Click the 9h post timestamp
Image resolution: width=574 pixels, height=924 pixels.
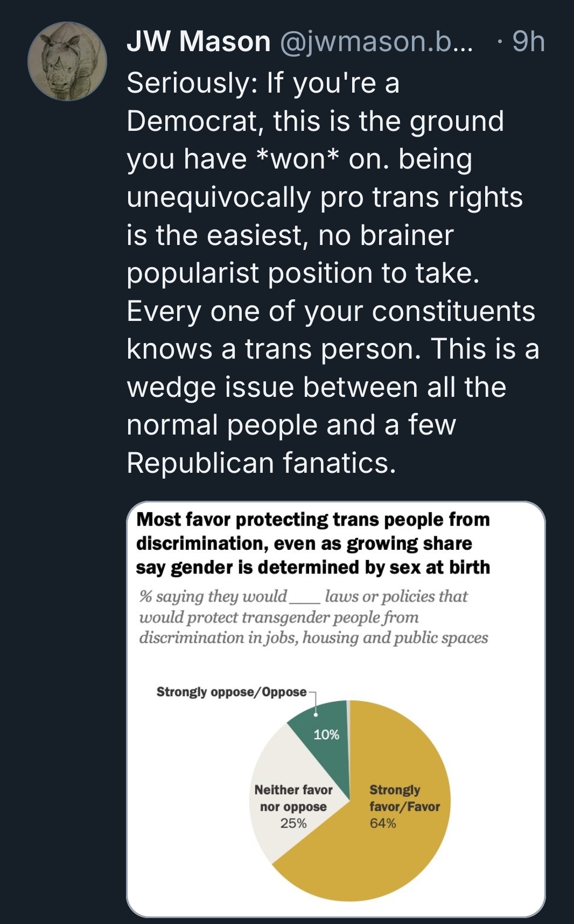(x=528, y=41)
